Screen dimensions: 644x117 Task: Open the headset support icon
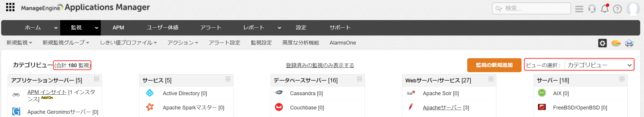click(x=592, y=9)
